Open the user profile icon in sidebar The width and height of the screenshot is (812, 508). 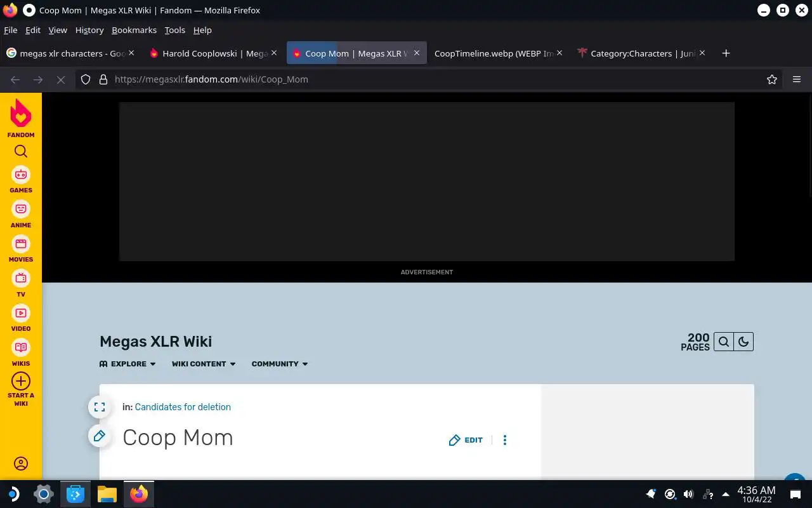click(x=21, y=464)
